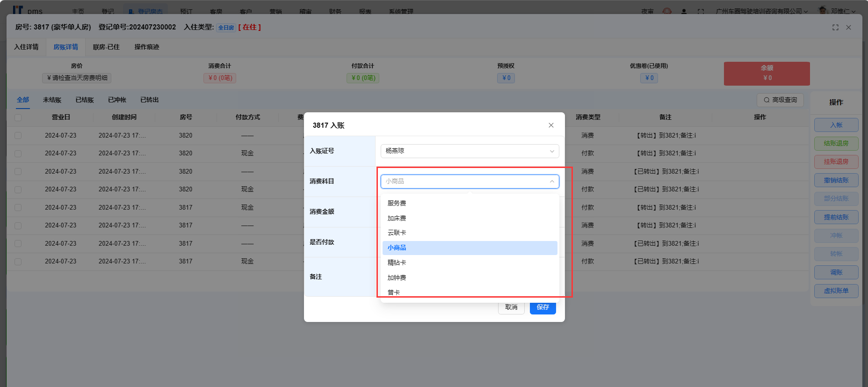Select the last row checkbox for room 3817
The width and height of the screenshot is (868, 387).
tap(18, 262)
